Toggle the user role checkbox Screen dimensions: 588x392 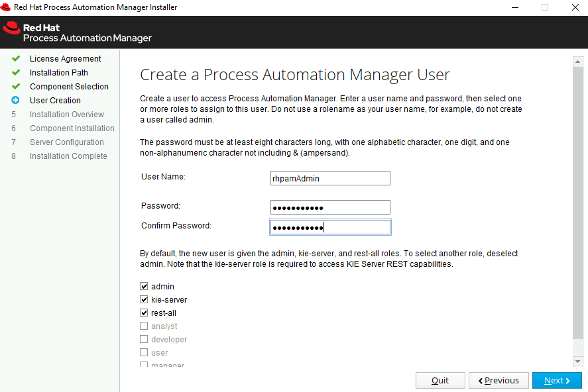(x=144, y=353)
